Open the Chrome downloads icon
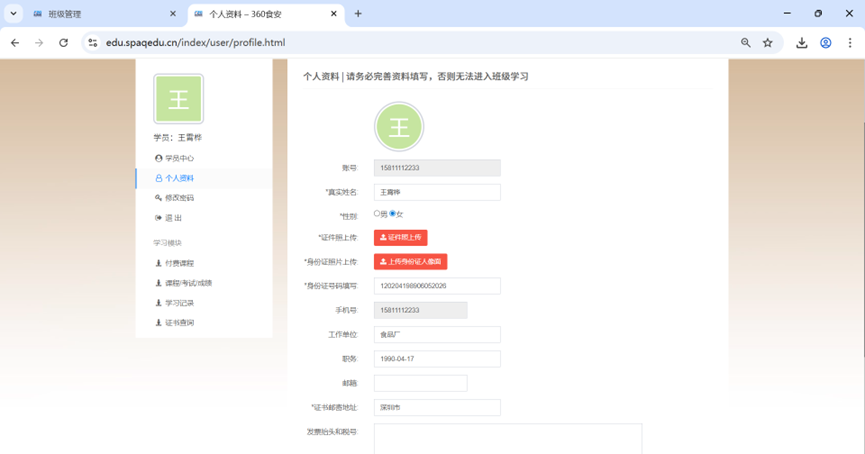865x454 pixels. [x=801, y=43]
